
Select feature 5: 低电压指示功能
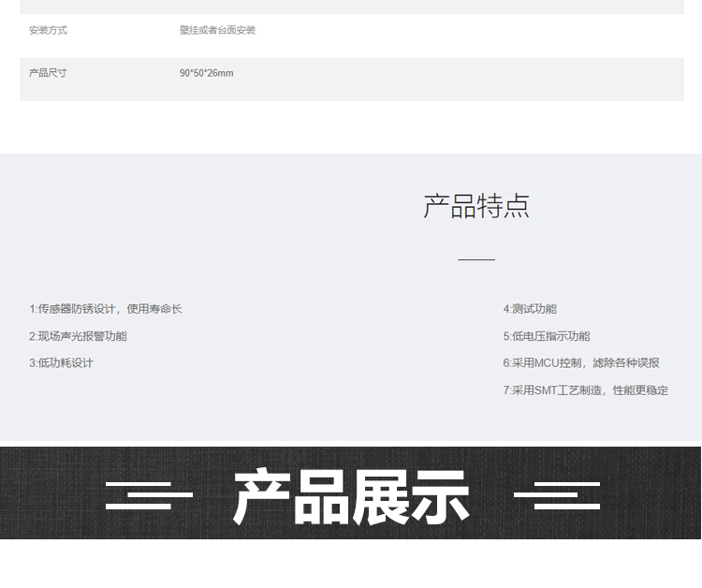[x=547, y=336]
